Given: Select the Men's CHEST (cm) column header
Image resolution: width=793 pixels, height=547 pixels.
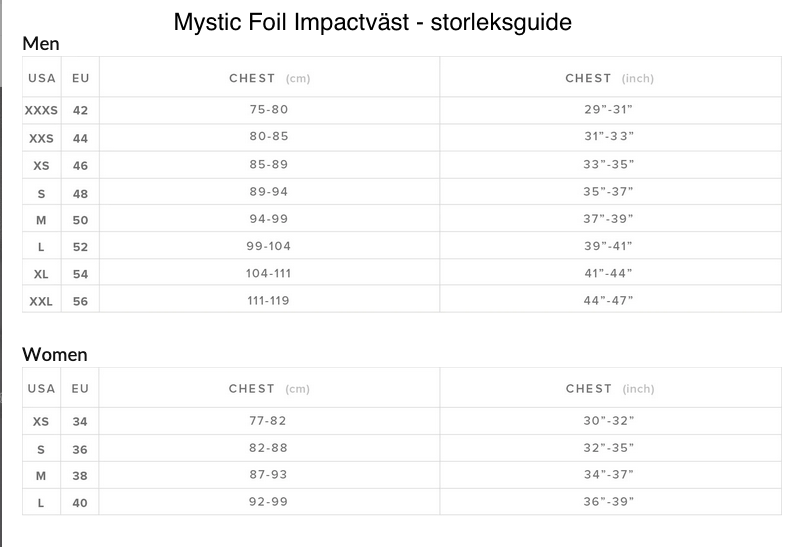Looking at the screenshot, I should click(x=269, y=78).
